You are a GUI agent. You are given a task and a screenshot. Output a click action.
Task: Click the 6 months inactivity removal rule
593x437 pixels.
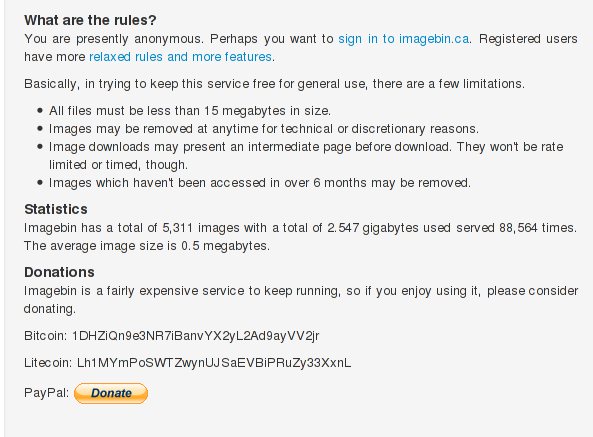pos(260,183)
